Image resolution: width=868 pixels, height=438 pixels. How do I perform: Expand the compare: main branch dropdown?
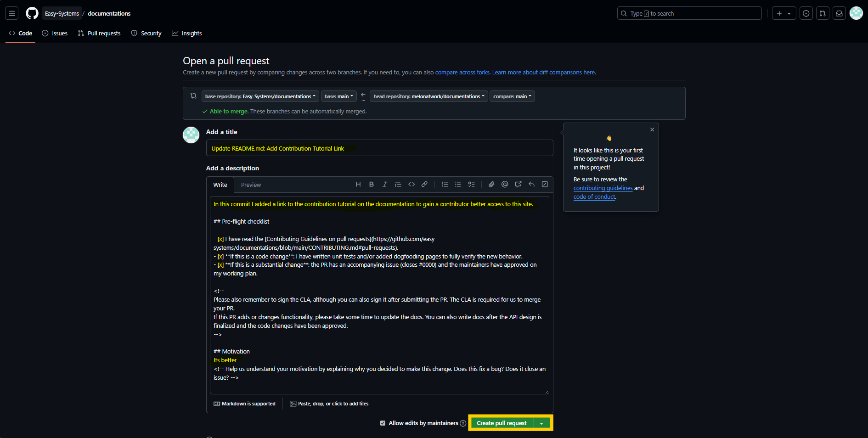click(x=512, y=96)
